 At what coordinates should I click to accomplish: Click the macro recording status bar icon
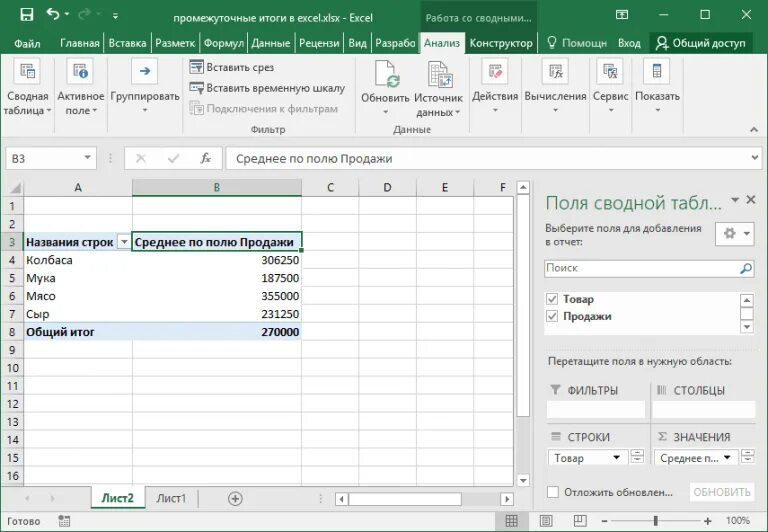64,521
